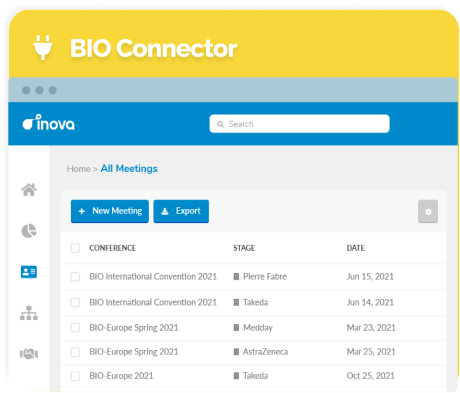Go to Home breadcrumb link

[78, 169]
